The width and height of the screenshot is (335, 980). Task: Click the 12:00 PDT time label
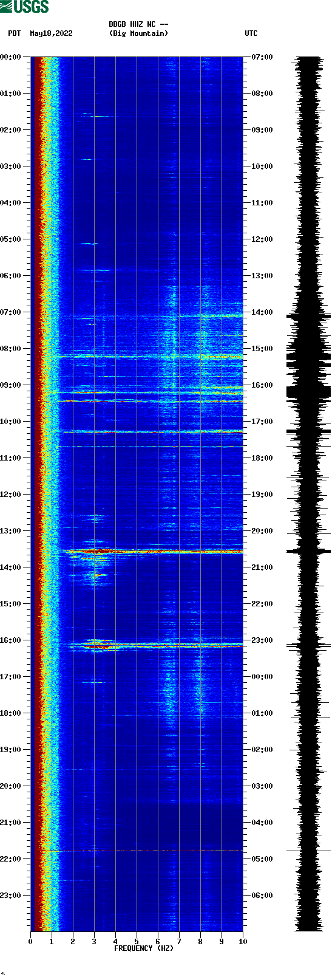pyautogui.click(x=11, y=495)
